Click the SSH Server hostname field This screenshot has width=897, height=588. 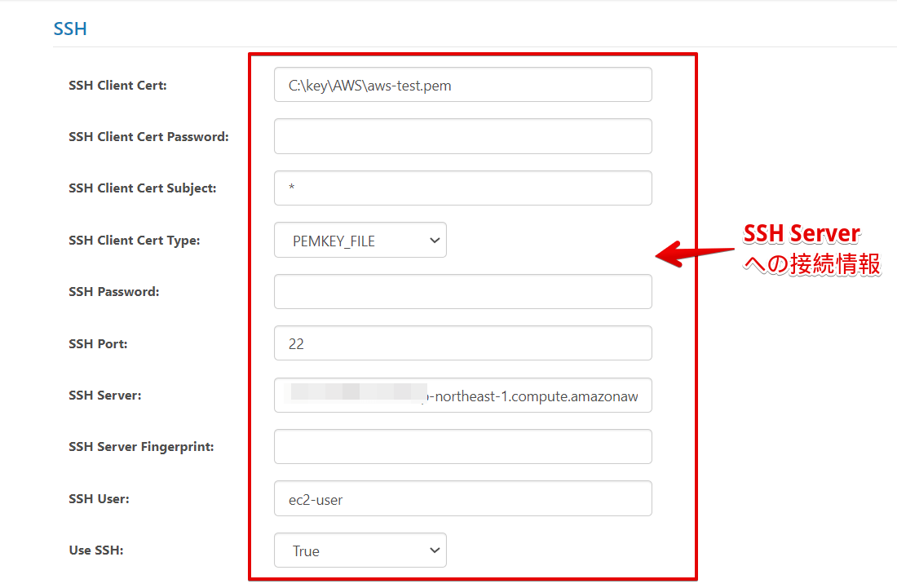click(462, 396)
